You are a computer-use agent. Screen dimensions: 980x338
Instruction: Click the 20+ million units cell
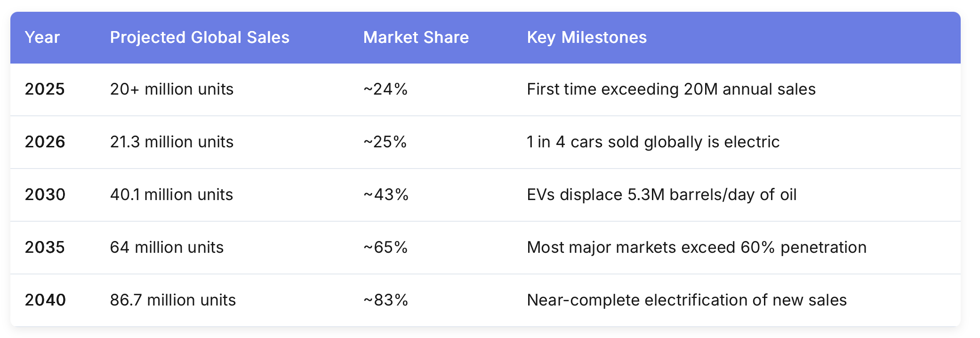[172, 89]
